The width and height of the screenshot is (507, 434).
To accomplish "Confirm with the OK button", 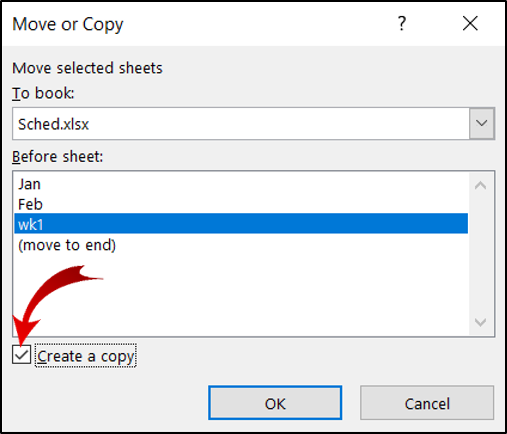I will click(275, 403).
